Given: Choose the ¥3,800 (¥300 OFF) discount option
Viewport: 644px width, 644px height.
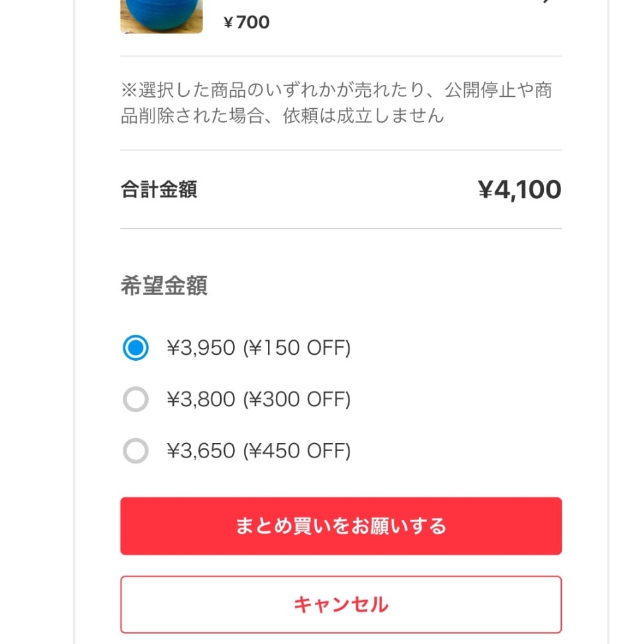Looking at the screenshot, I should pos(135,399).
